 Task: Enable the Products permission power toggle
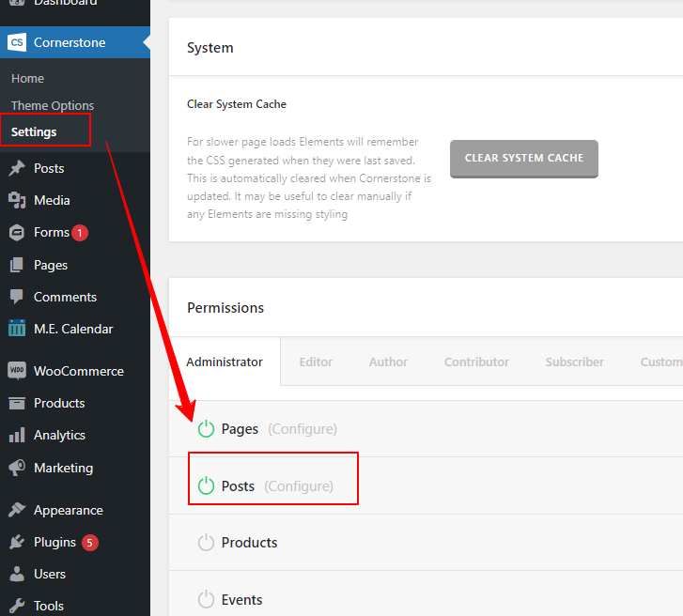click(206, 543)
